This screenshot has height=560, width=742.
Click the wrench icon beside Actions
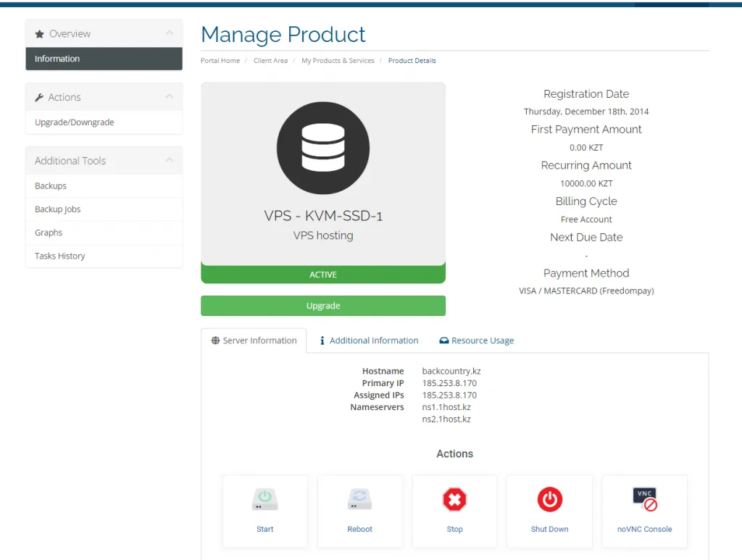[x=39, y=97]
